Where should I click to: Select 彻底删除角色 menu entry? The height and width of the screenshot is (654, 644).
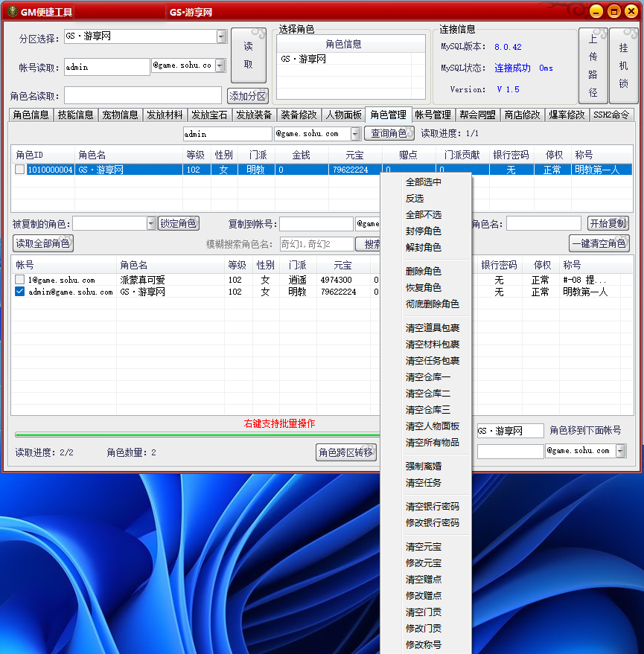[x=432, y=304]
